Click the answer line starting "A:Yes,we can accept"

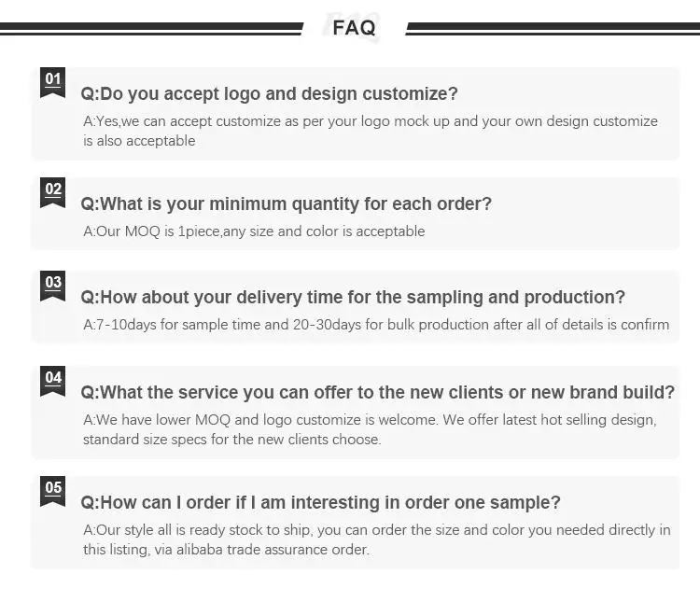[x=371, y=121]
